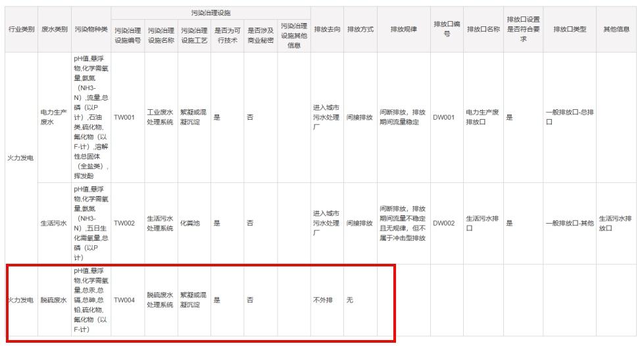644x346 pixels.
Task: Select the 脱硫废水 wastewater category cell
Action: pyautogui.click(x=54, y=300)
